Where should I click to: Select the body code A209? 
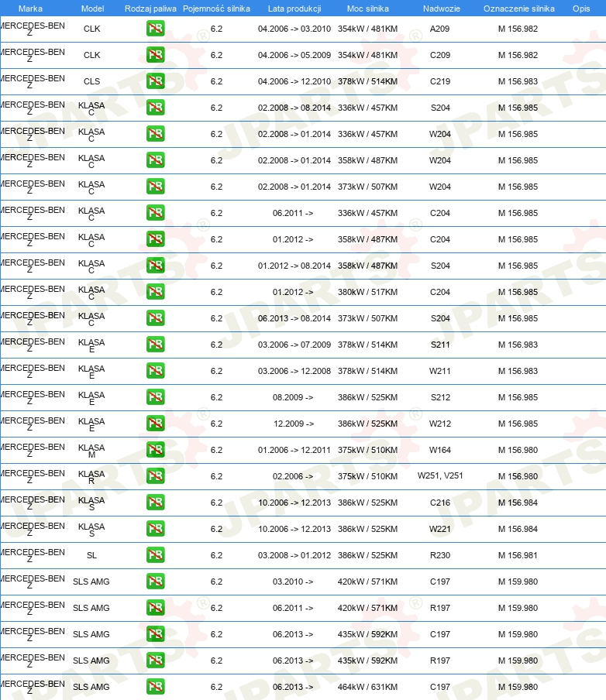tap(439, 29)
